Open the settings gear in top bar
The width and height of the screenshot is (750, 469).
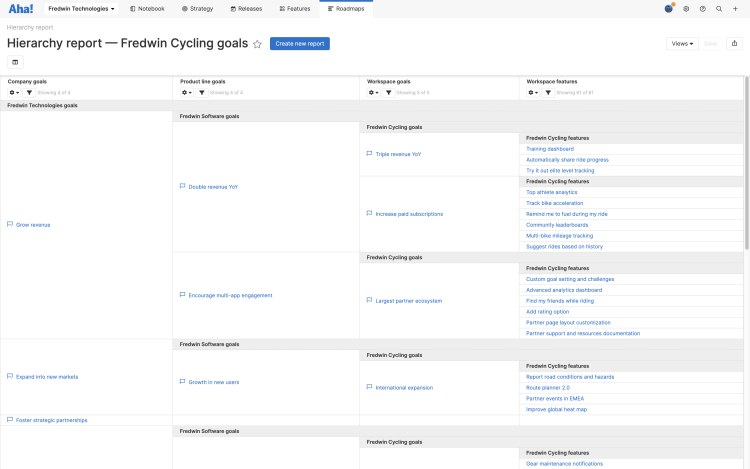[686, 9]
